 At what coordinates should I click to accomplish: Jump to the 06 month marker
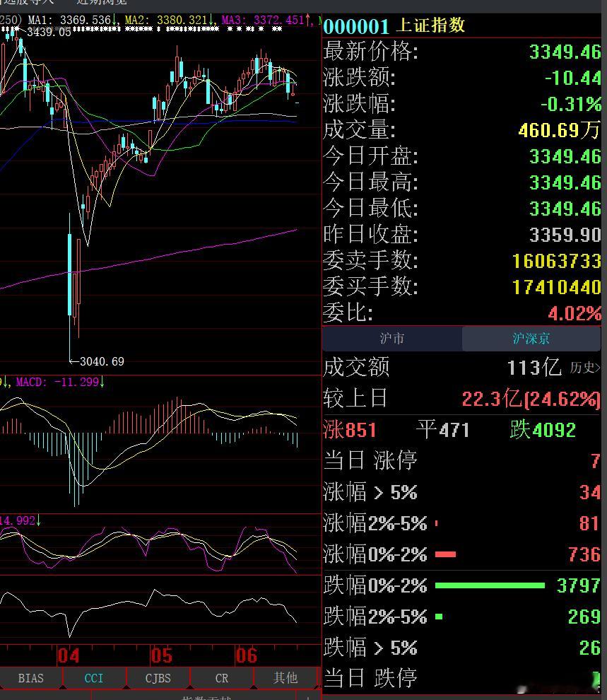click(246, 655)
